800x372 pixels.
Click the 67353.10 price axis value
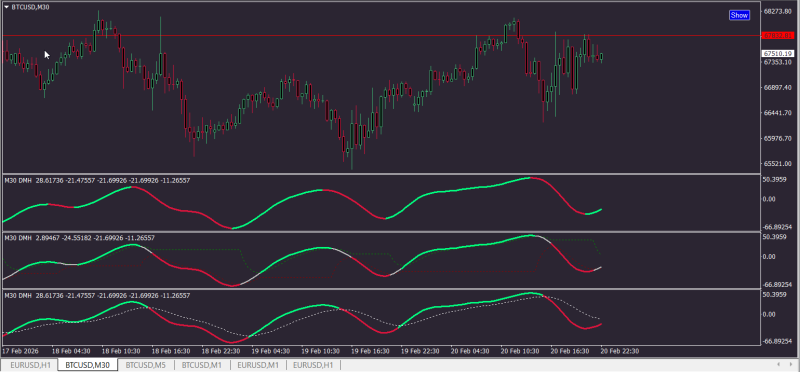coord(778,62)
